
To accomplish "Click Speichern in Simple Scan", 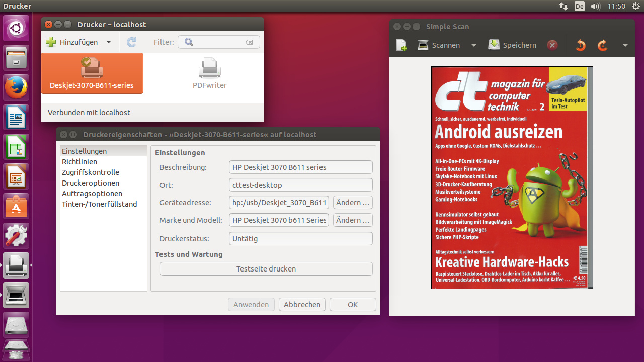I will pyautogui.click(x=512, y=45).
